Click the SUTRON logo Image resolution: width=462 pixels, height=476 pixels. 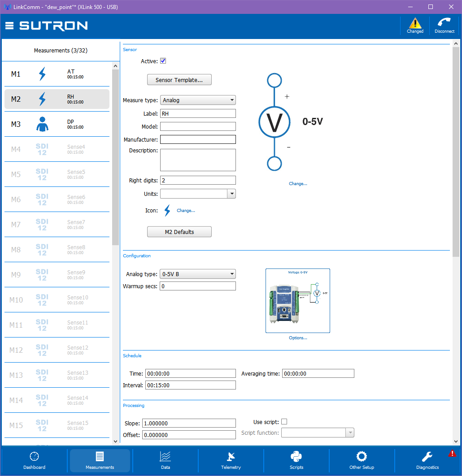53,26
